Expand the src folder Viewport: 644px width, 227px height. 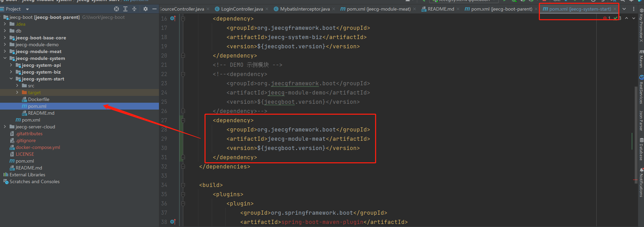tap(17, 86)
